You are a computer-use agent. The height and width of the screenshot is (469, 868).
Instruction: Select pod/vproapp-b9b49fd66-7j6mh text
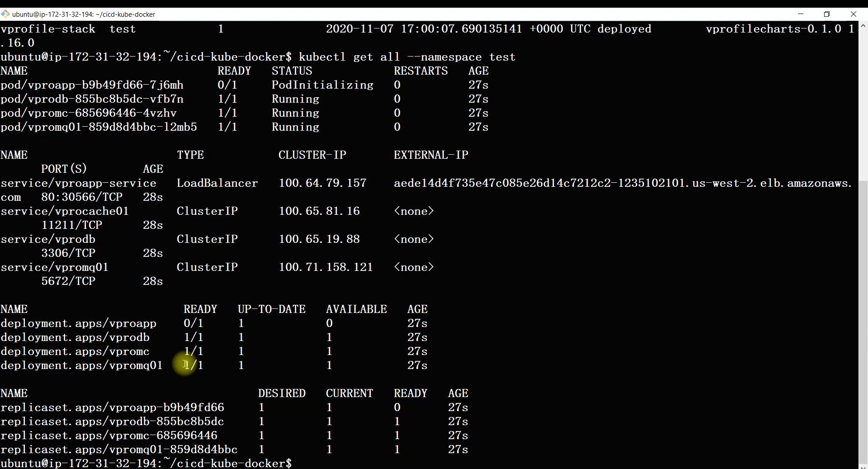pos(92,85)
